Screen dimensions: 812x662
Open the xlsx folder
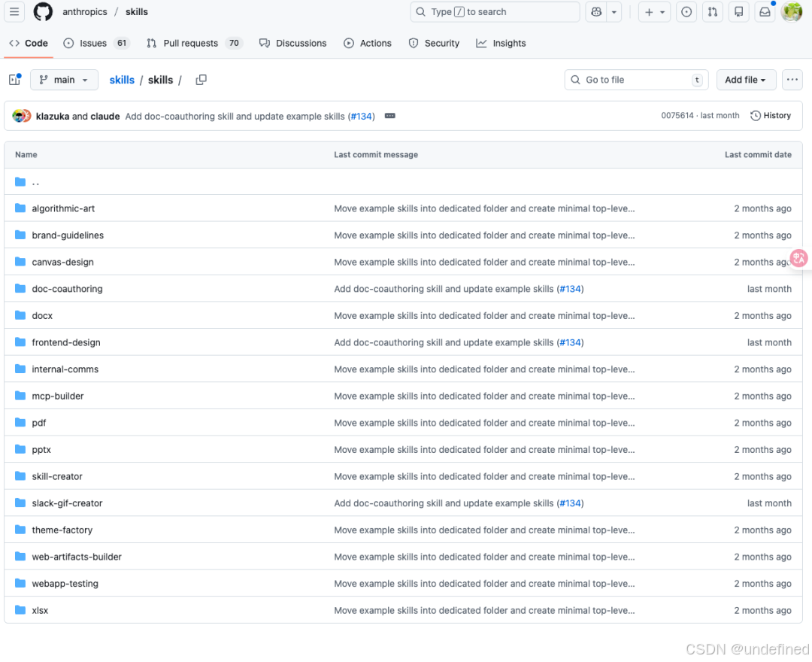pyautogui.click(x=40, y=611)
